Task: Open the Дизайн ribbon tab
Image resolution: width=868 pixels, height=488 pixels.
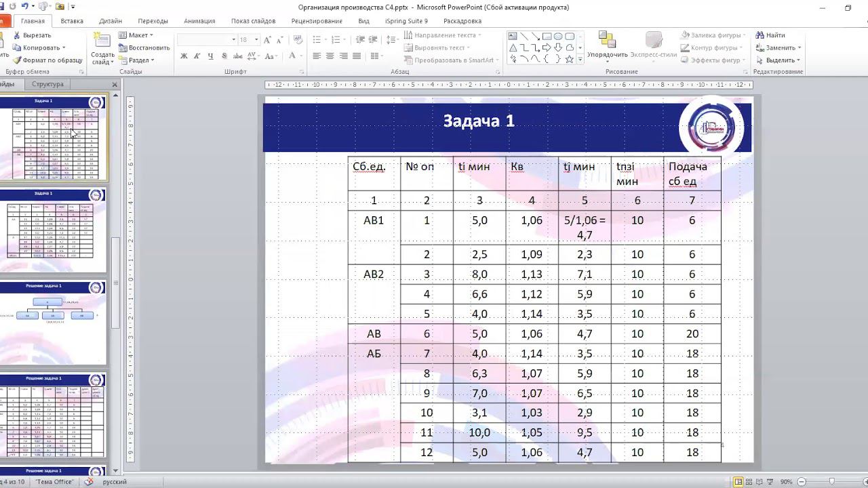Action: (111, 21)
